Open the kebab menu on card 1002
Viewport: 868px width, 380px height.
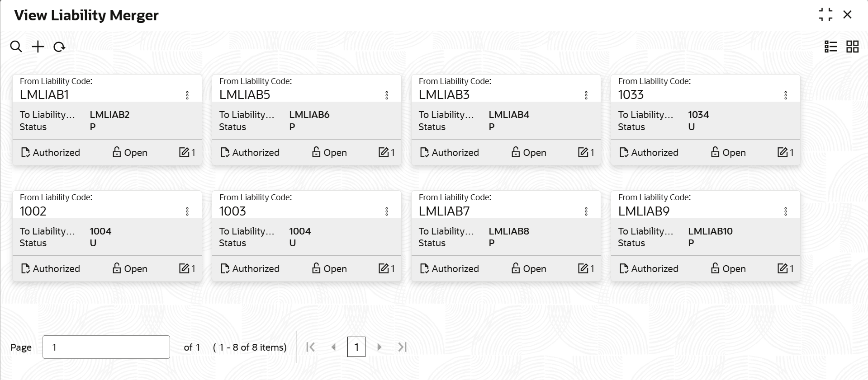coord(187,211)
